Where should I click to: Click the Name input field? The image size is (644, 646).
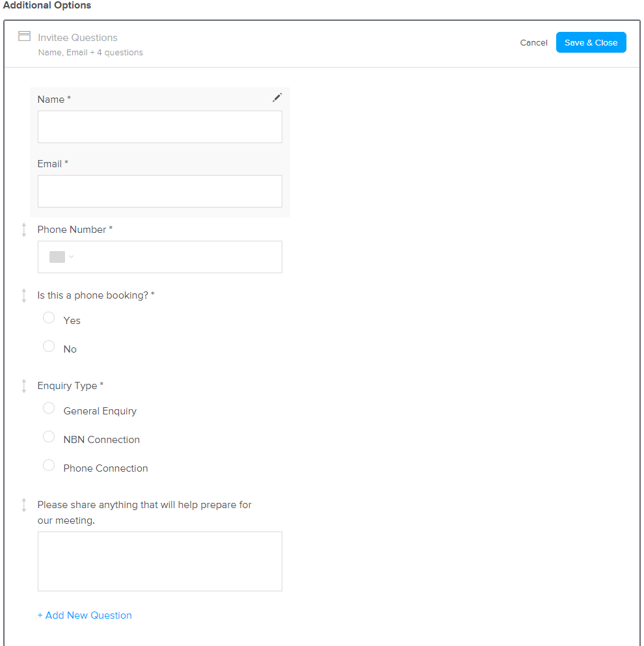[x=160, y=127]
